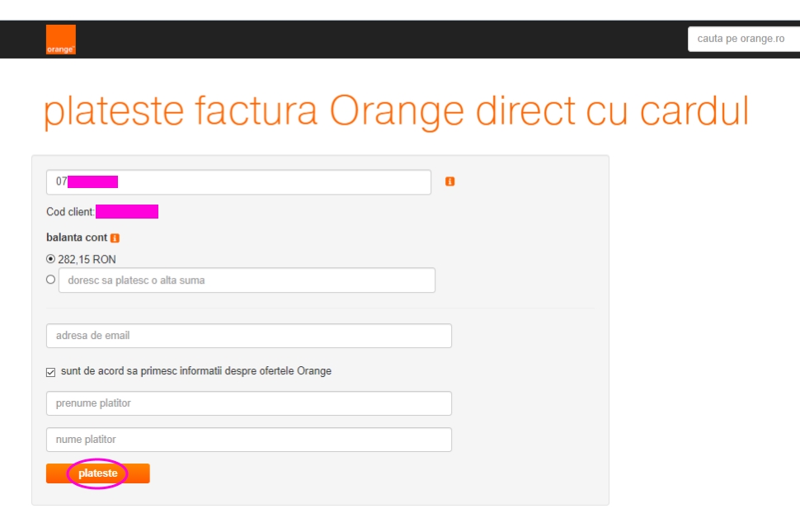
Task: Click the Cod client label
Action: [70, 212]
